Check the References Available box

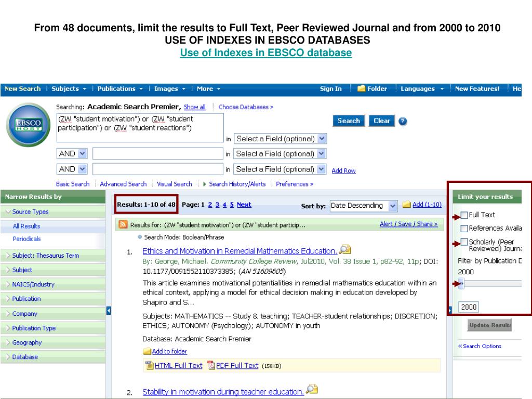tap(464, 229)
